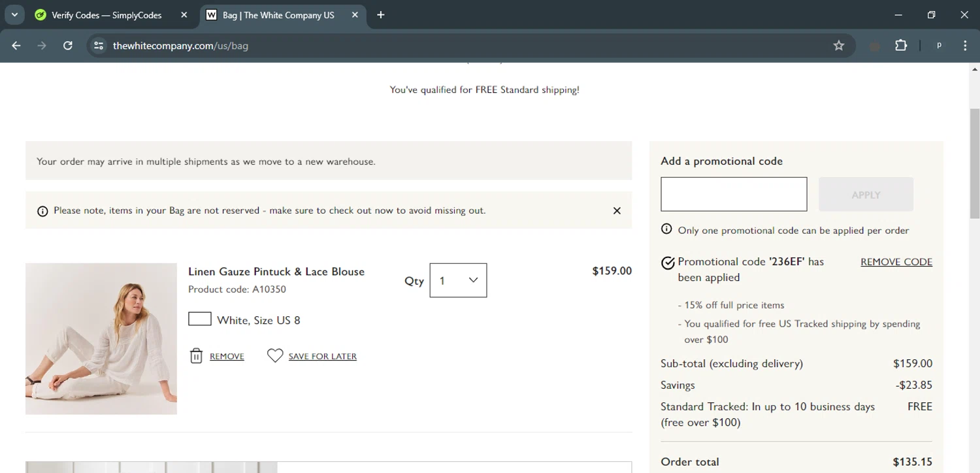This screenshot has height=473, width=980.
Task: Minimize the Chrome window
Action: (x=898, y=15)
